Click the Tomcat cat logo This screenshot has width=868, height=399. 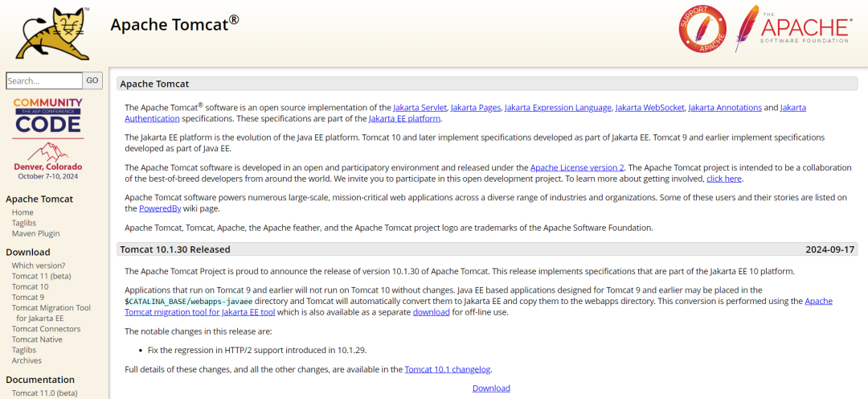52,31
